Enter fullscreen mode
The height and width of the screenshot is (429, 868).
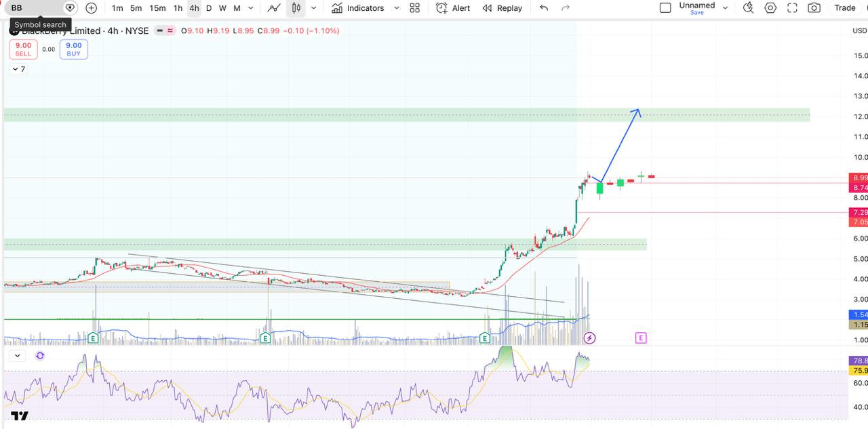point(792,8)
